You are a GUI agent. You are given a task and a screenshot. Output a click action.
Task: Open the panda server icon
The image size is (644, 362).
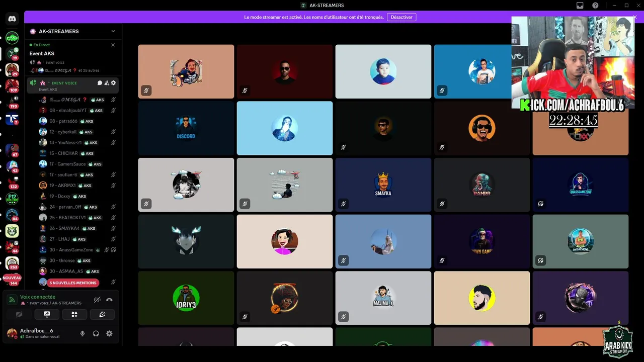click(12, 231)
